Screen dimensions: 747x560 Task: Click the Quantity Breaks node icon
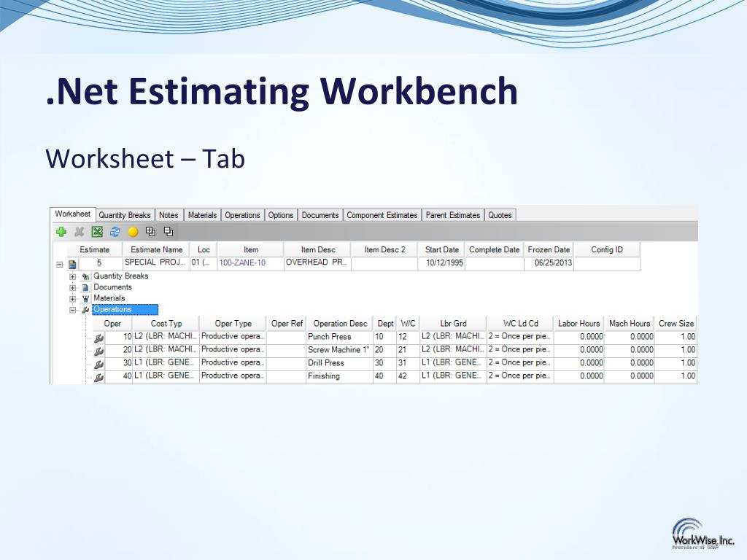click(86, 276)
